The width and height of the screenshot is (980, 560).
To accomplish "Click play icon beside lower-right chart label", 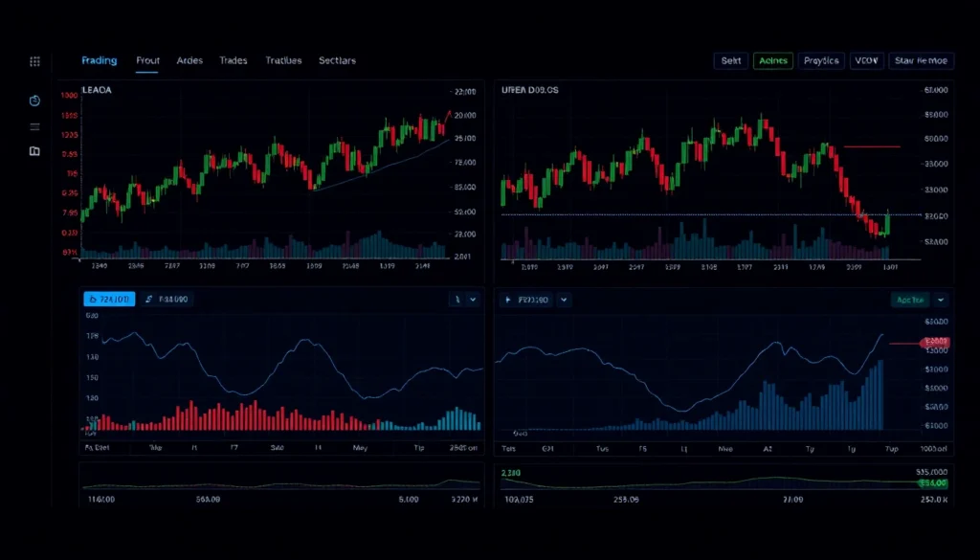I will pyautogui.click(x=508, y=300).
